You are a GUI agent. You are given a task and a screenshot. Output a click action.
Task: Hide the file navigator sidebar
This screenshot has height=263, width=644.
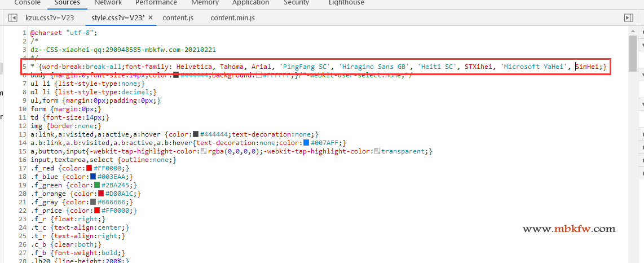pyautogui.click(x=13, y=18)
